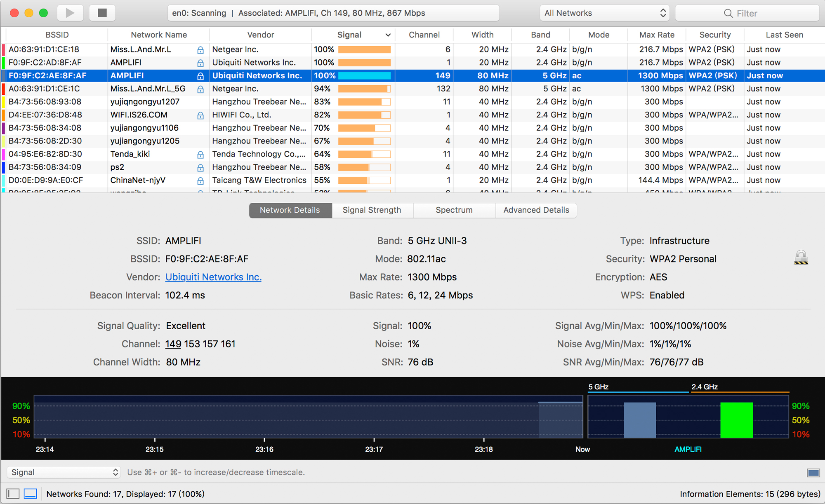Switch to the Signal Strength tab
The height and width of the screenshot is (504, 825).
(372, 210)
